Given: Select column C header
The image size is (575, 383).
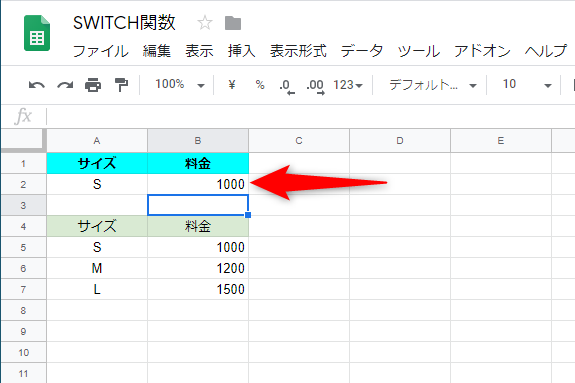Looking at the screenshot, I should (299, 141).
